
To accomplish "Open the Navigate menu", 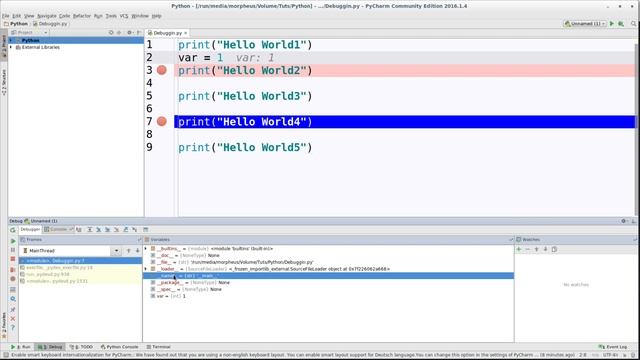I will (47, 16).
